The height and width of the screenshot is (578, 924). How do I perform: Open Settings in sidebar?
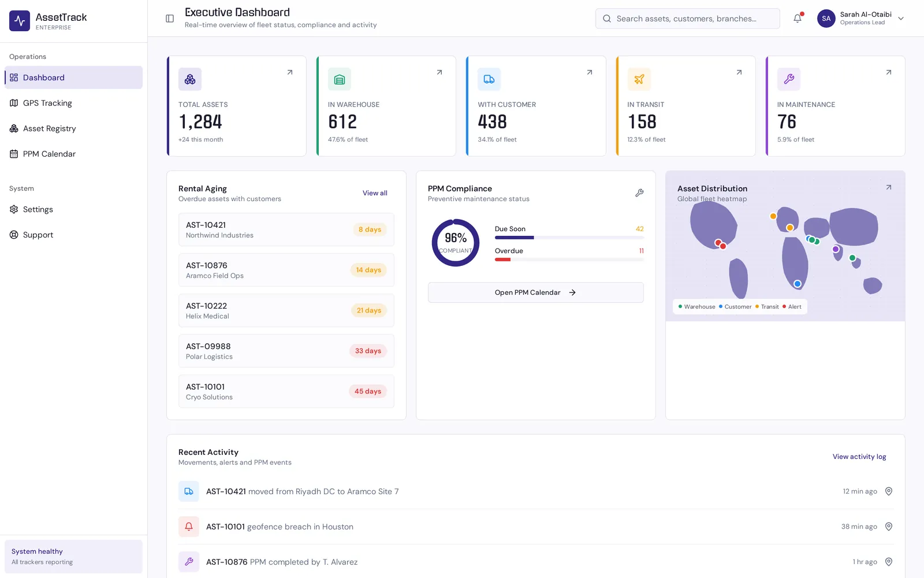click(x=73, y=209)
